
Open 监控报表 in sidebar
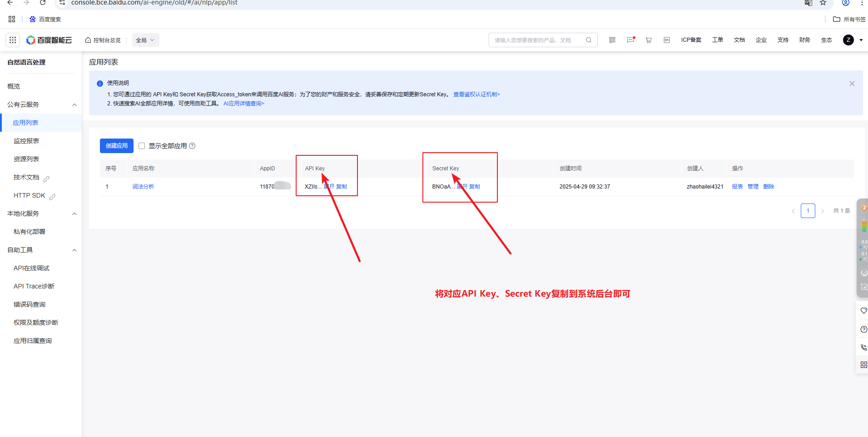[26, 141]
